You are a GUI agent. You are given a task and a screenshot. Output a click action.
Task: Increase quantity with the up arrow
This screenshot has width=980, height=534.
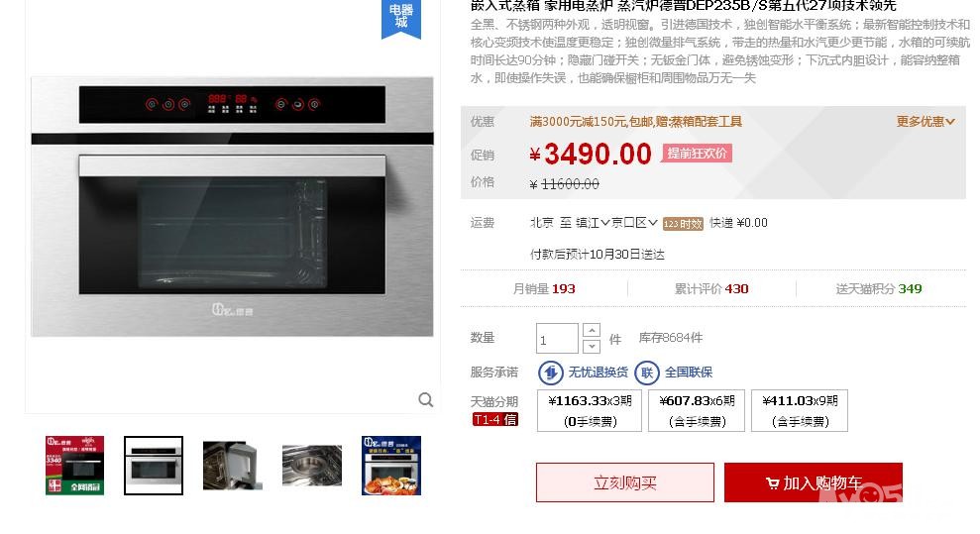[x=592, y=330]
